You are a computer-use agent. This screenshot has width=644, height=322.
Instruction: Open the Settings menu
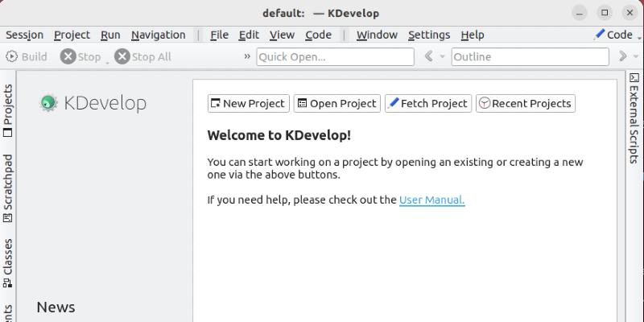point(428,35)
